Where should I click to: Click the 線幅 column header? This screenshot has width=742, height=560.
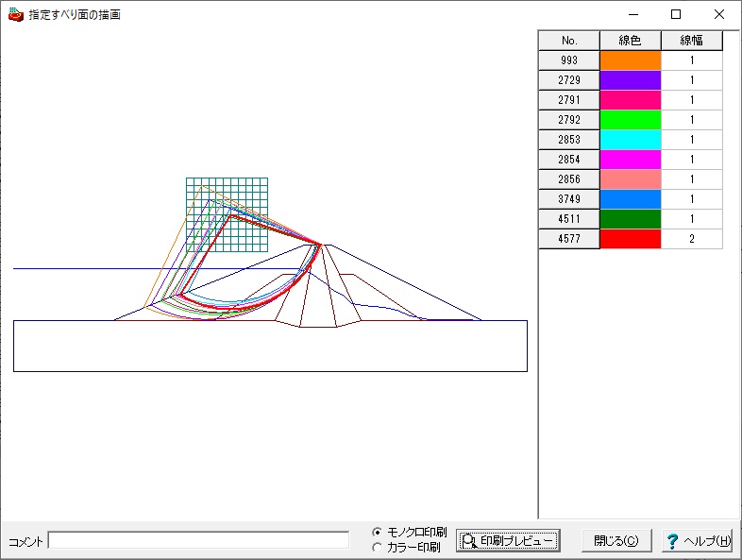pos(692,41)
